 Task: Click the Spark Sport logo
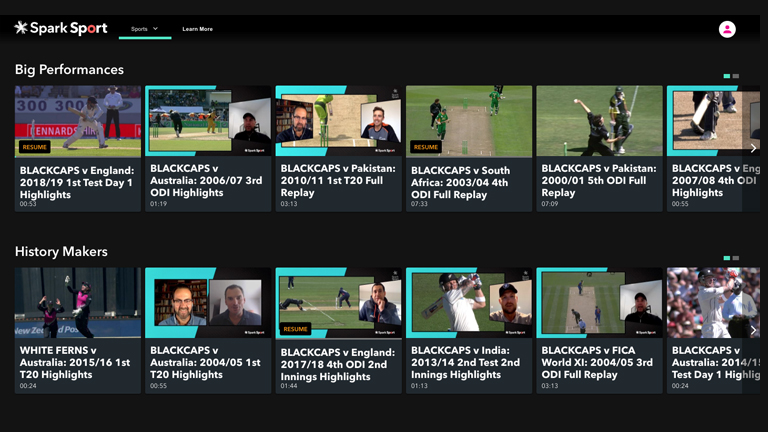[61, 28]
